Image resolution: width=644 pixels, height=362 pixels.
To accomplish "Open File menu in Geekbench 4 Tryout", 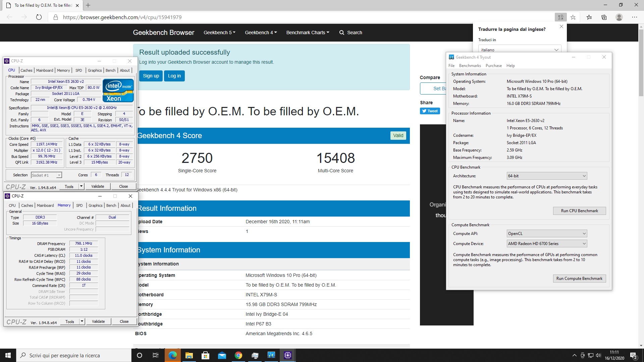I will click(451, 66).
